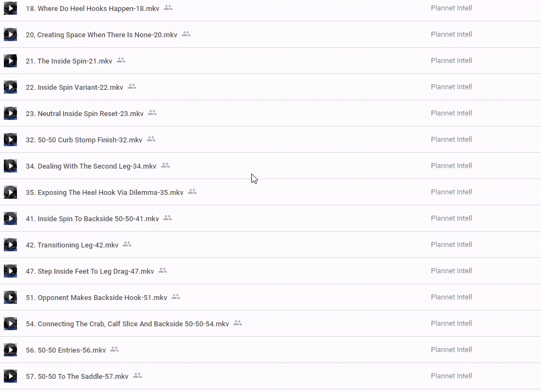Viewport: 541px width, 392px height.
Task: Click shared icon next to Transitioning Leg-42
Action: pos(127,244)
